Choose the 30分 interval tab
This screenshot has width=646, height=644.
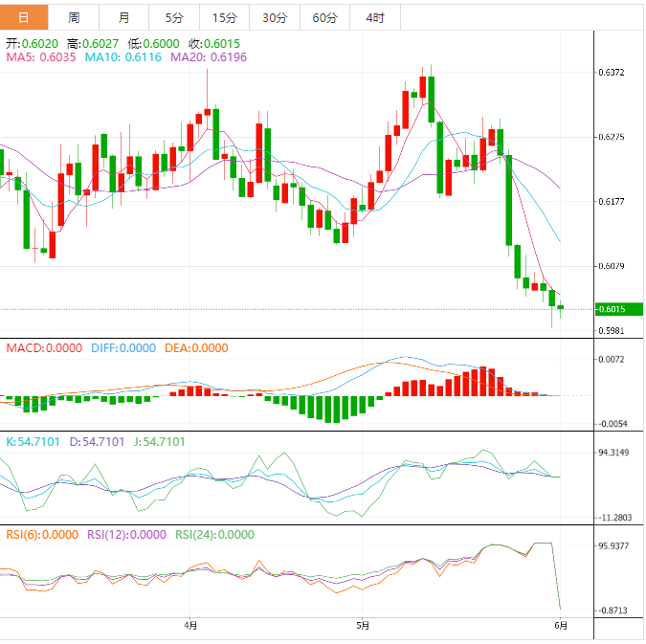point(274,17)
